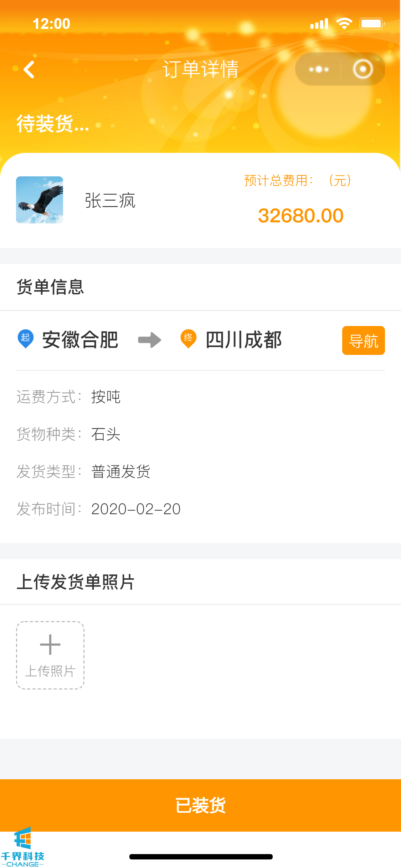The image size is (401, 868).
Task: Tap the orange destination pin icon
Action: coord(188,339)
